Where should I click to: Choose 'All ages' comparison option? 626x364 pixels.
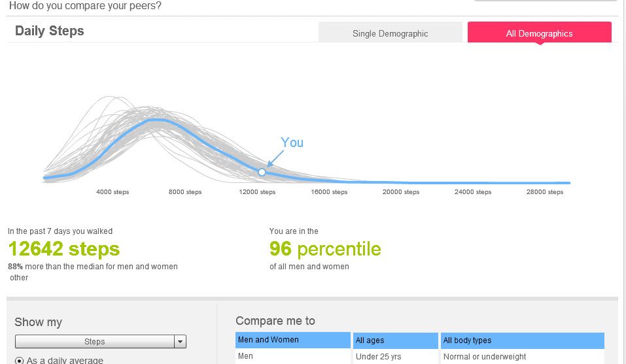tap(396, 340)
